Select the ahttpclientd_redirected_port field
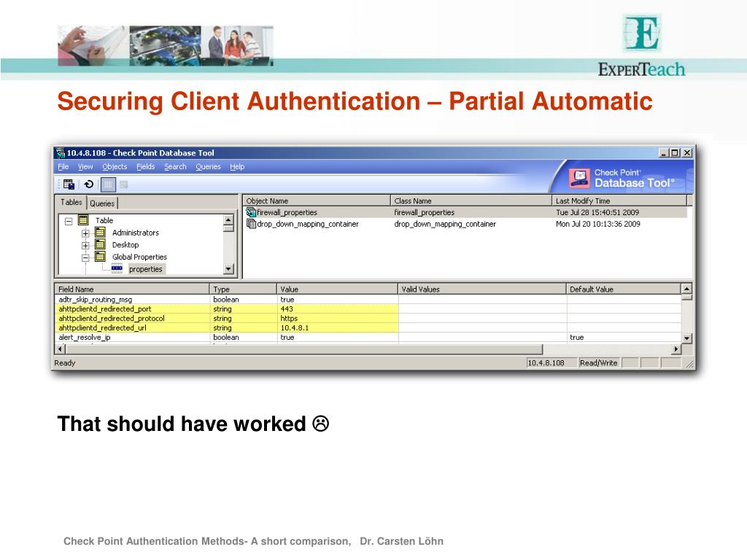The width and height of the screenshot is (747, 560). [x=105, y=309]
